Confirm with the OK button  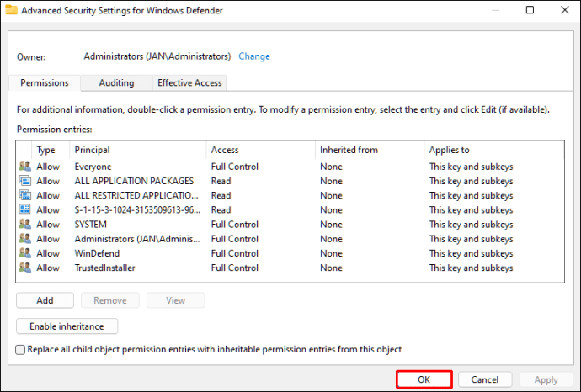click(424, 379)
